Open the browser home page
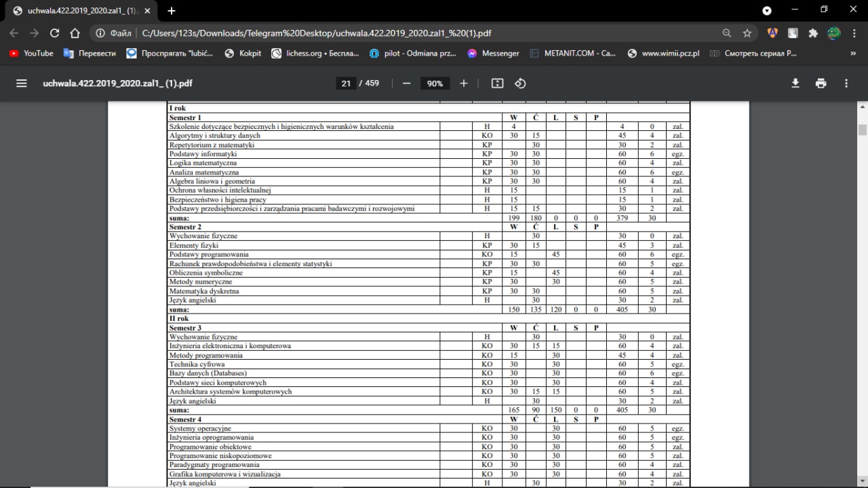Screen dimensions: 868x488 click(x=75, y=33)
